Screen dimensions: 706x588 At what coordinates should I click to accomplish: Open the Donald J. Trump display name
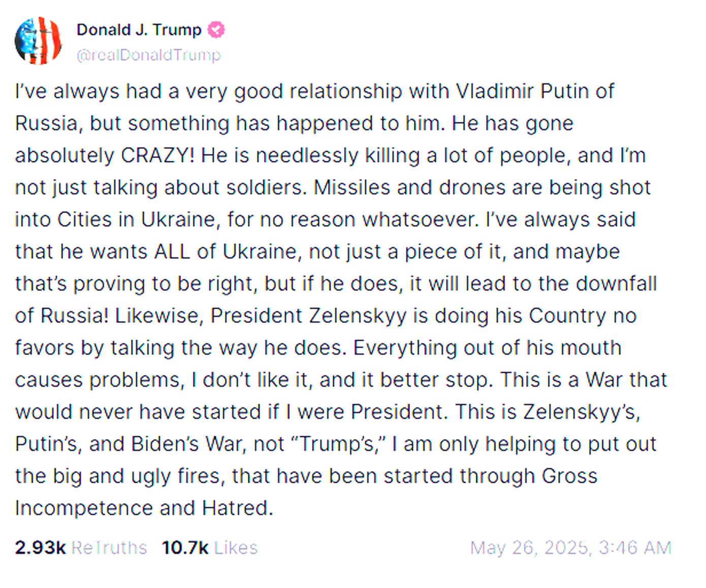139,30
